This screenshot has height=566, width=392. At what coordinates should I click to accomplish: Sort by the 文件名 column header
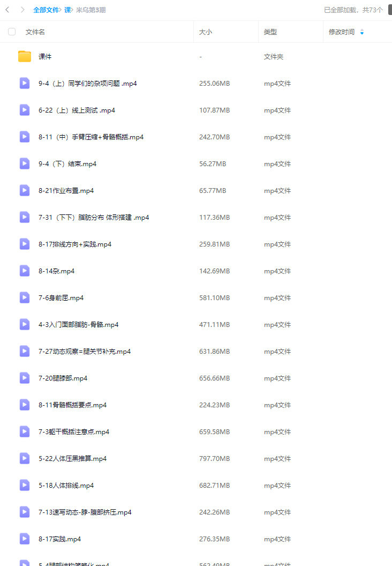pyautogui.click(x=35, y=32)
